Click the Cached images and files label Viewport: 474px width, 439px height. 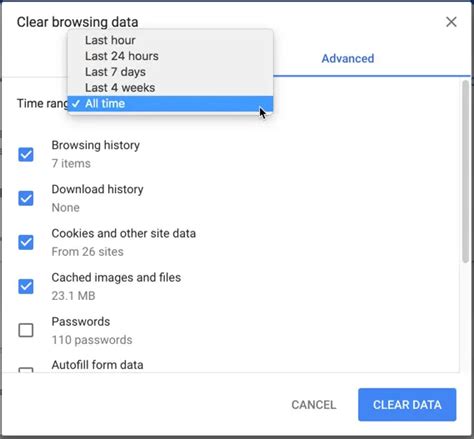tap(116, 277)
